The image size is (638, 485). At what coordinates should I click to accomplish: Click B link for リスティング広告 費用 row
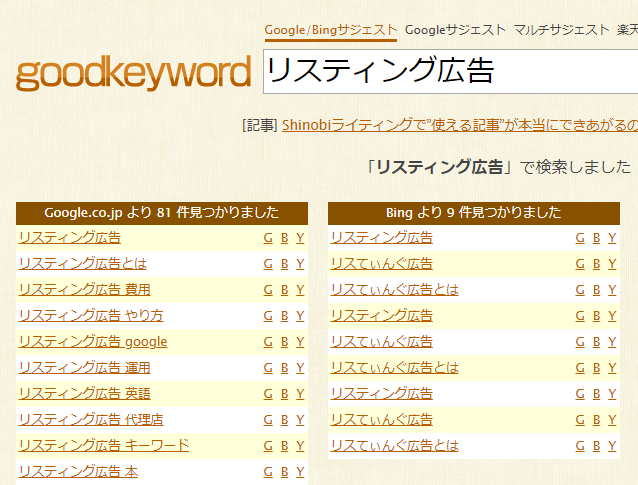284,290
